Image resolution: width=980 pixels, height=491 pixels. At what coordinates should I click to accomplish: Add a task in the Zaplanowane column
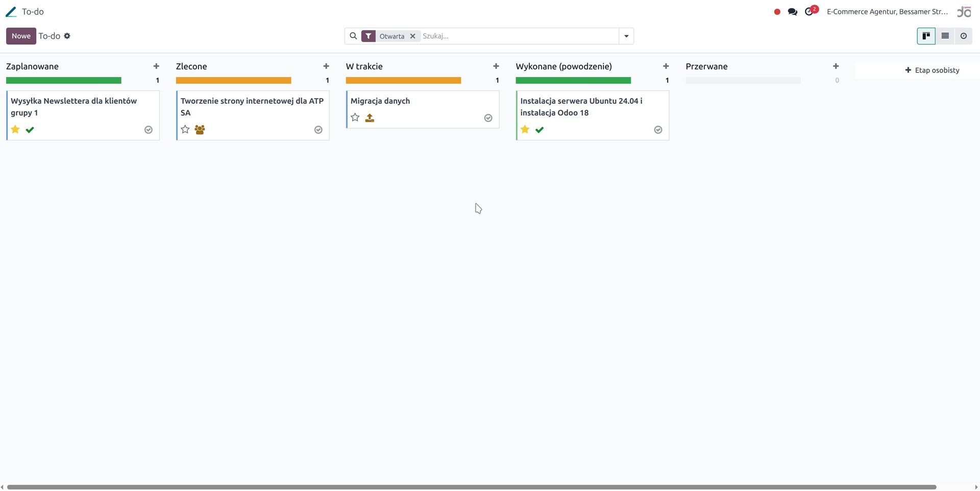click(x=156, y=66)
